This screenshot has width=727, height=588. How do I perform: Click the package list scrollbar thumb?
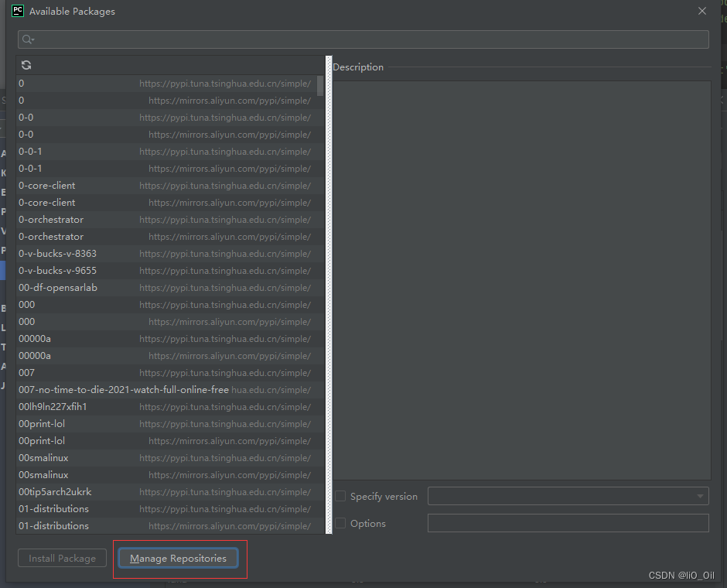(x=320, y=86)
